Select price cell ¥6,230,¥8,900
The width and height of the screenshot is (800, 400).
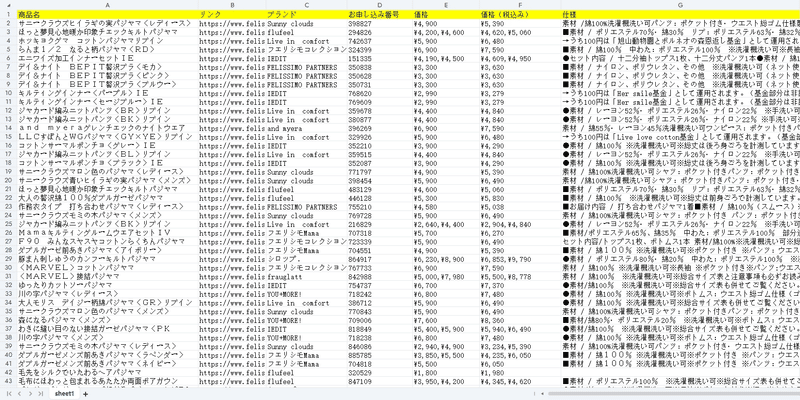pyautogui.click(x=446, y=259)
